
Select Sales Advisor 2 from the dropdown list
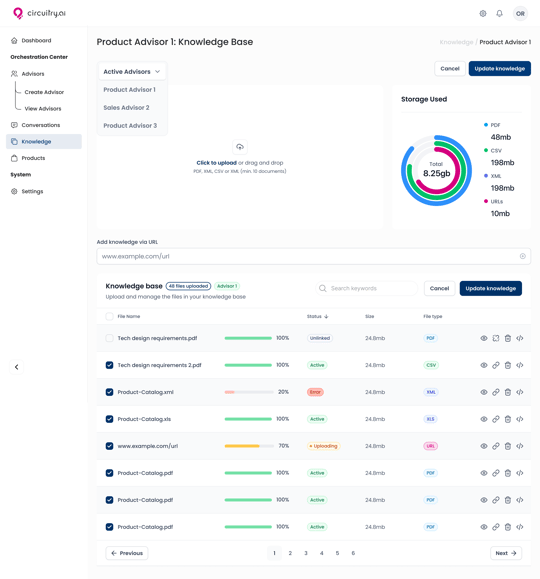click(x=126, y=108)
